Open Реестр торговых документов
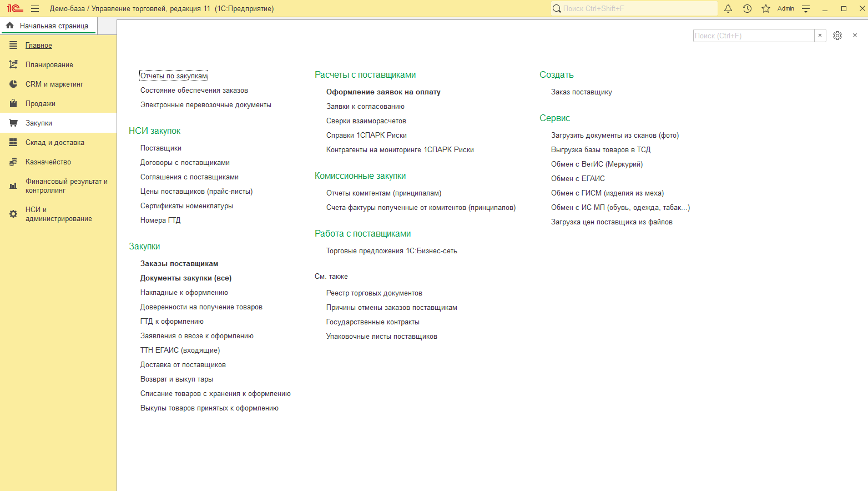Image resolution: width=868 pixels, height=491 pixels. [x=374, y=293]
